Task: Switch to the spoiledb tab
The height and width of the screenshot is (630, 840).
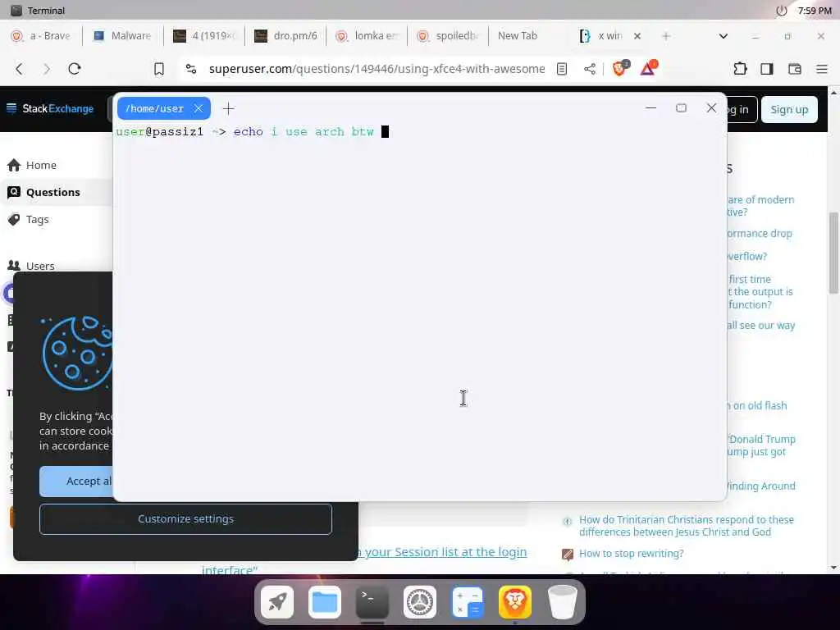Action: (448, 36)
